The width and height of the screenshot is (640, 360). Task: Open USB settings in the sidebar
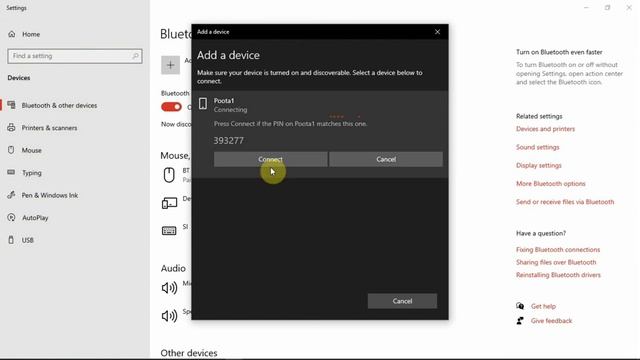[28, 240]
